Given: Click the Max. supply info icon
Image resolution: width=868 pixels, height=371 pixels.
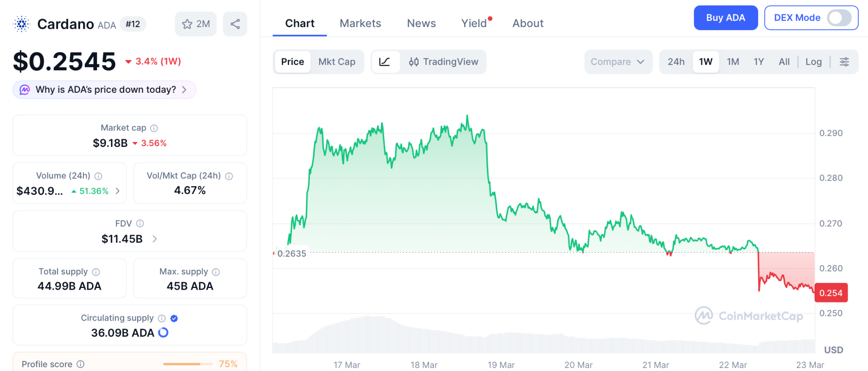Looking at the screenshot, I should pyautogui.click(x=216, y=272).
